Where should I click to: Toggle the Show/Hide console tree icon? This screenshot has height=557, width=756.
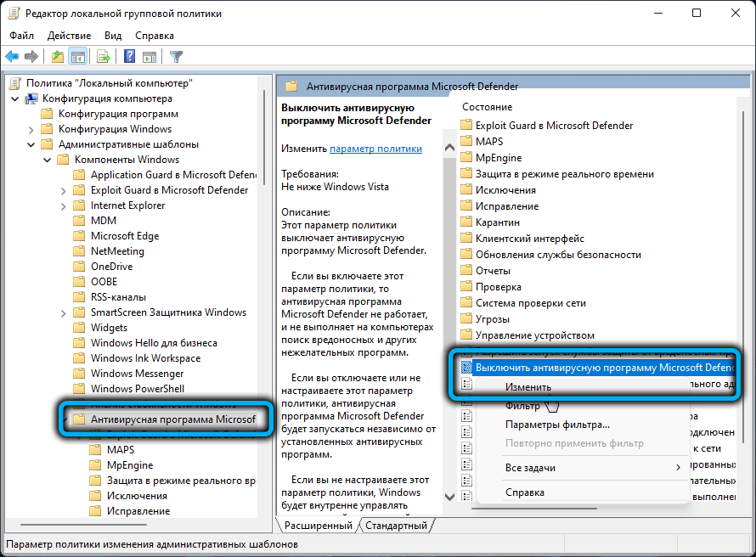click(77, 57)
